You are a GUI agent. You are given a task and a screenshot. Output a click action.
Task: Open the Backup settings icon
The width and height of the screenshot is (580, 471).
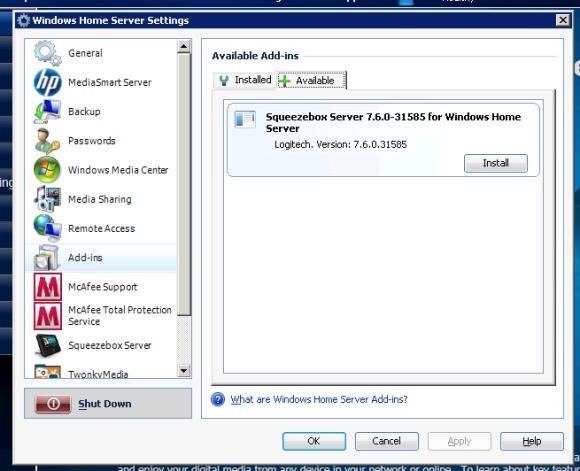tap(47, 111)
